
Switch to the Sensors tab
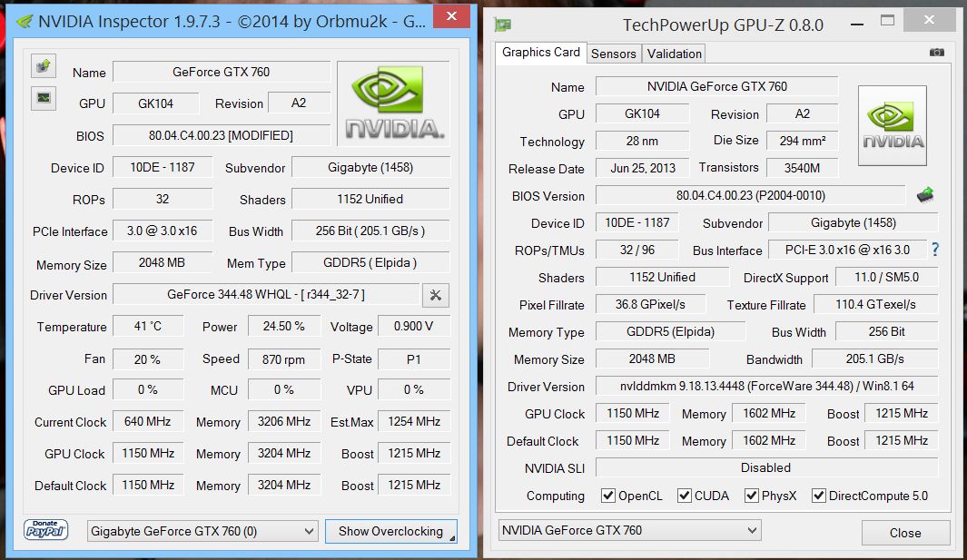[614, 54]
